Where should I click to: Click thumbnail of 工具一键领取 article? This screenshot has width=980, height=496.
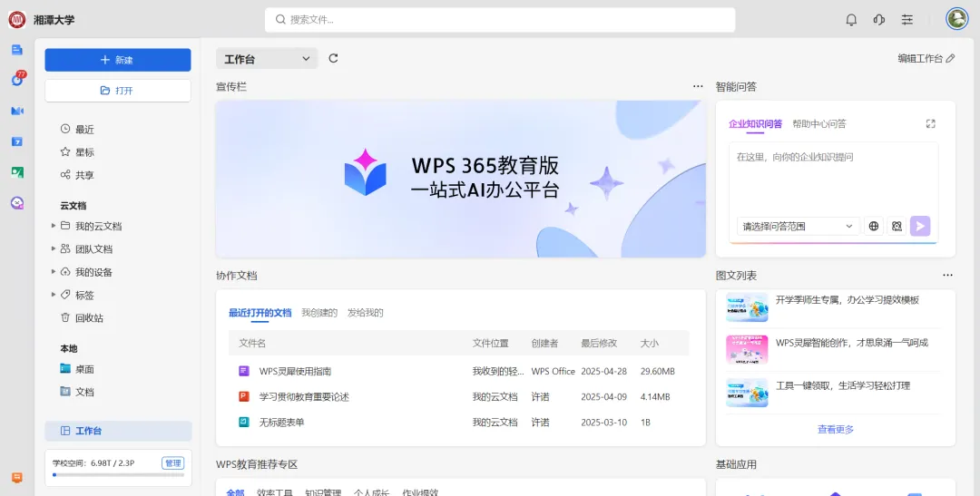[x=747, y=393]
